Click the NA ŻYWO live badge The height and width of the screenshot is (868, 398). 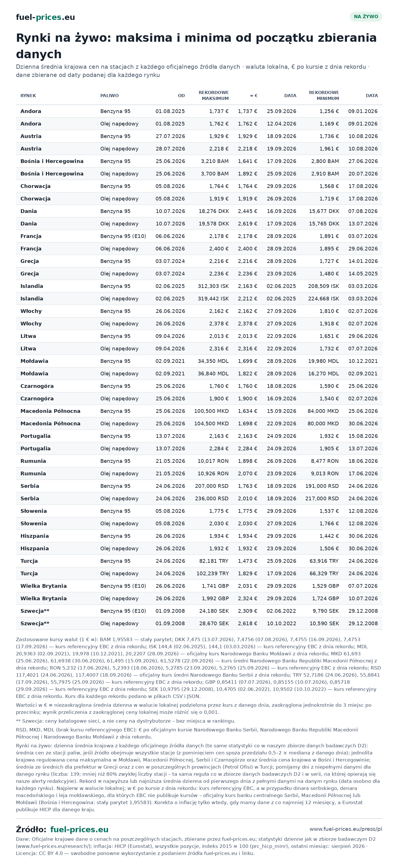point(366,16)
